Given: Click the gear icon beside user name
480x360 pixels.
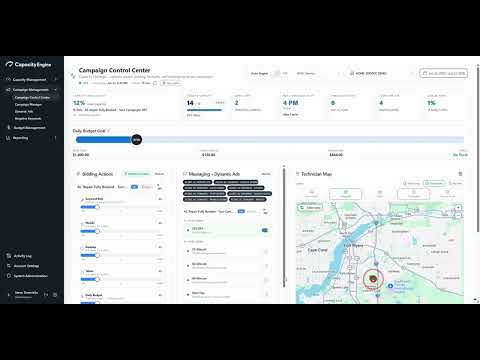Looking at the screenshot, I should point(55,295).
